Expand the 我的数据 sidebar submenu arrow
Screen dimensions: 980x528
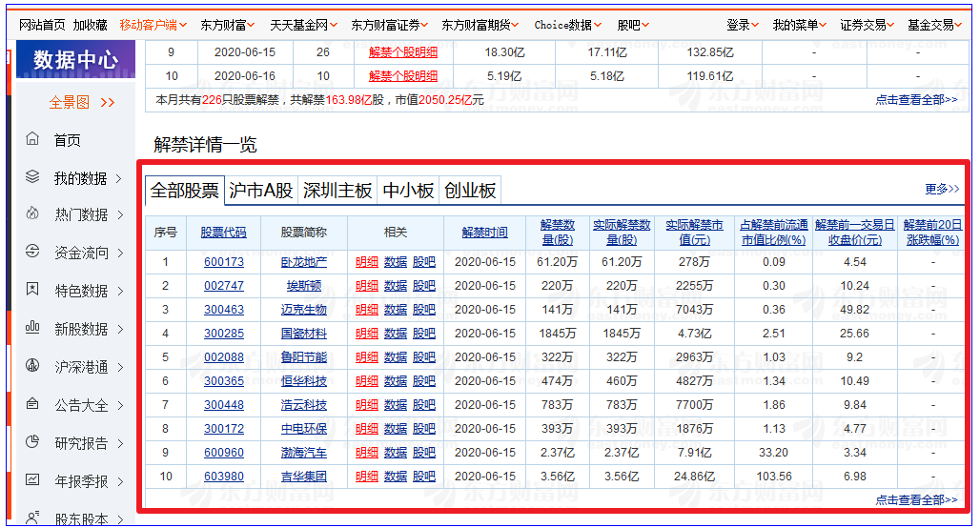tap(119, 179)
